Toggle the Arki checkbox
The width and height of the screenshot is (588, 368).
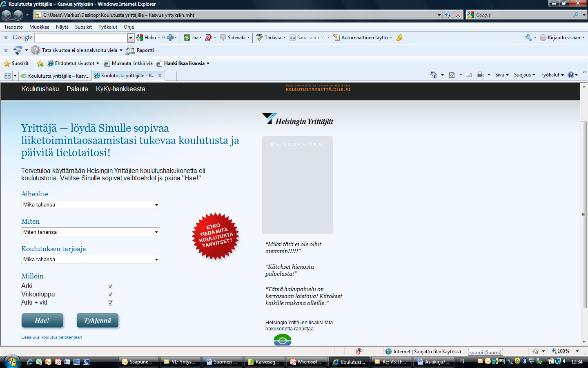(x=110, y=286)
